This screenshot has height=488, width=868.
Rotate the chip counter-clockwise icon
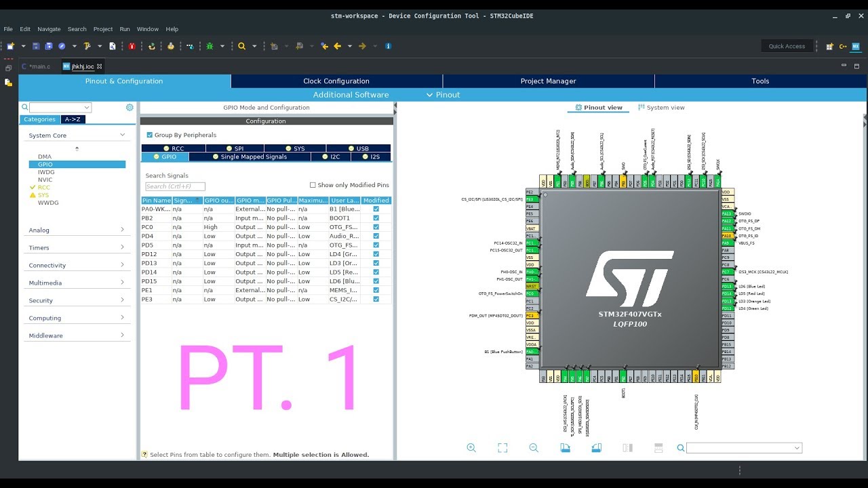click(x=596, y=448)
